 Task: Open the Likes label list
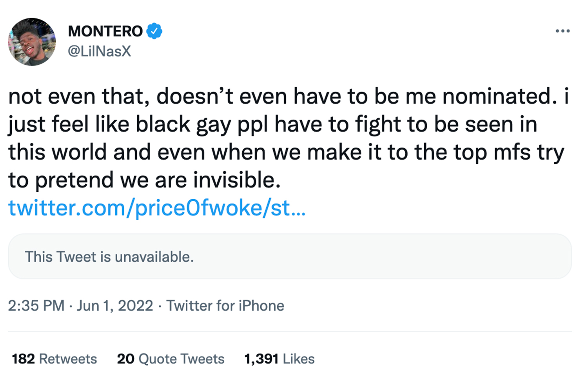coord(299,359)
